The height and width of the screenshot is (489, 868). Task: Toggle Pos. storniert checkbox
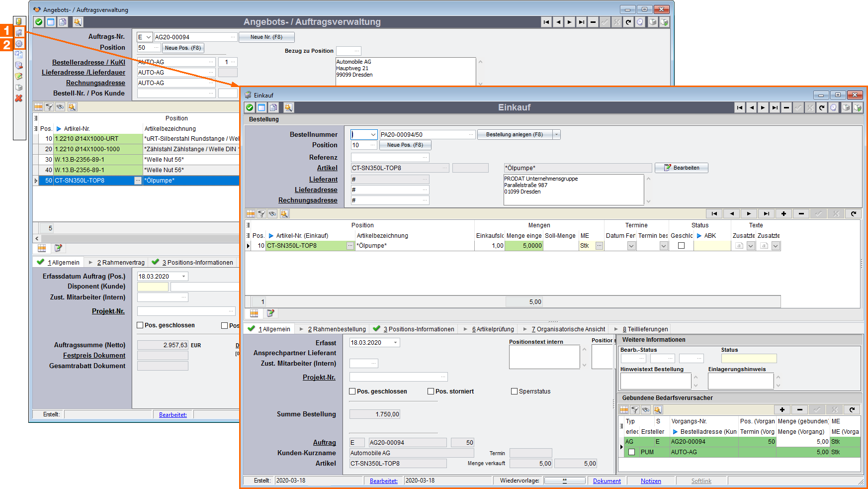[431, 391]
